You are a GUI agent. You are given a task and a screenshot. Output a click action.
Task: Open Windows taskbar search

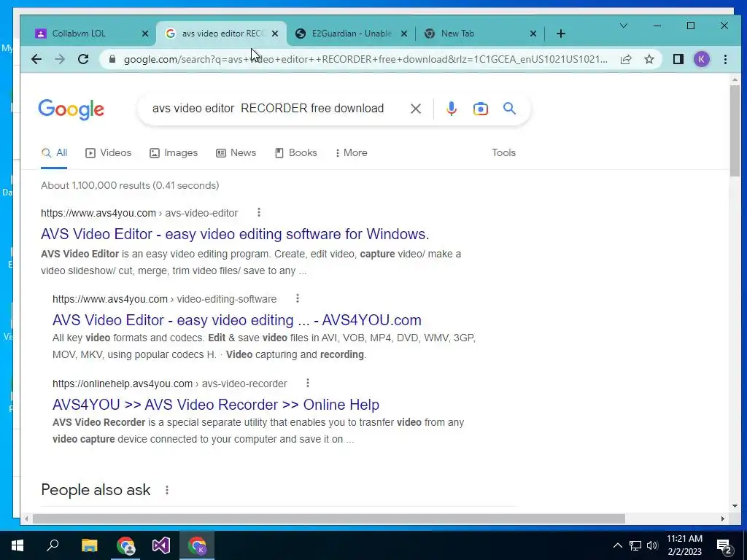tap(53, 545)
